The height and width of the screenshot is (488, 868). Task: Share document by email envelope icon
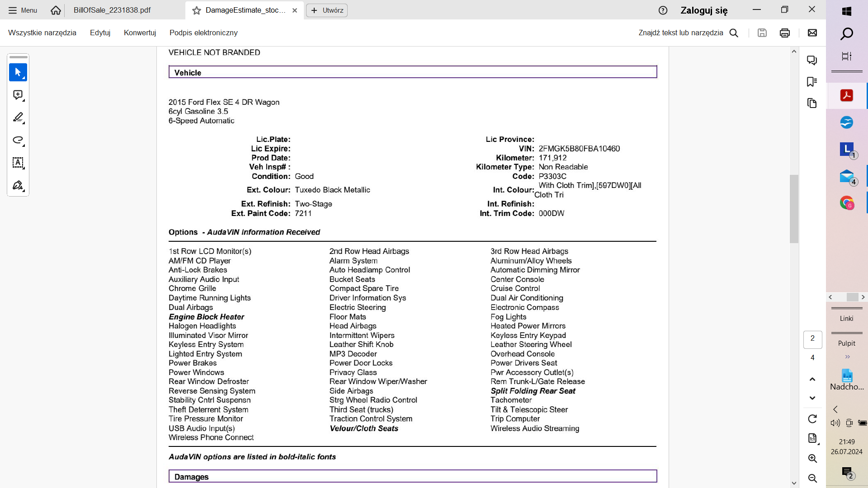pyautogui.click(x=812, y=33)
